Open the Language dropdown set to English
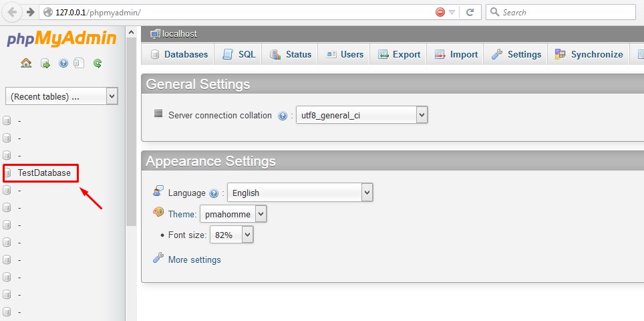This screenshot has height=321, width=644. [x=300, y=193]
